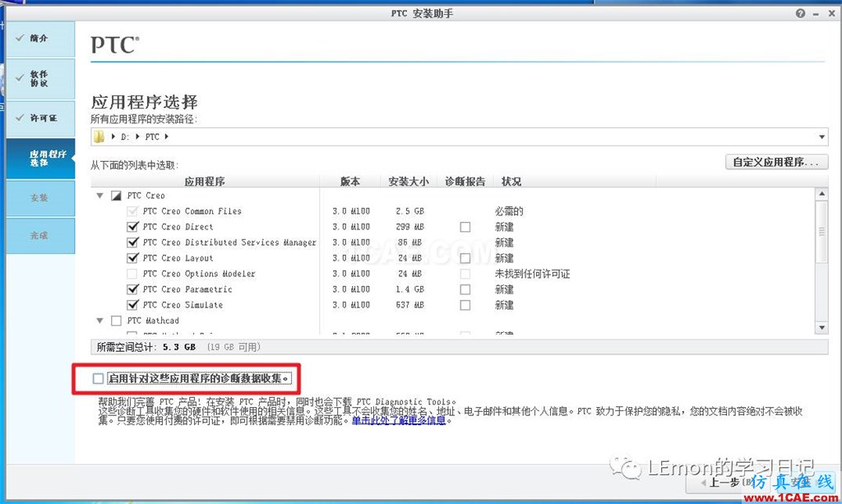Image resolution: width=842 pixels, height=504 pixels.
Task: Click the 必需的 status text
Action: (509, 211)
